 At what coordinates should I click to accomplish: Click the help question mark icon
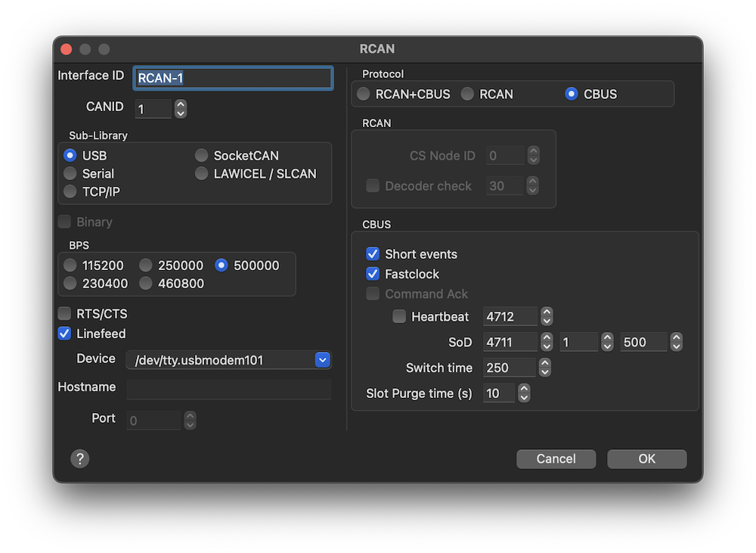point(79,458)
